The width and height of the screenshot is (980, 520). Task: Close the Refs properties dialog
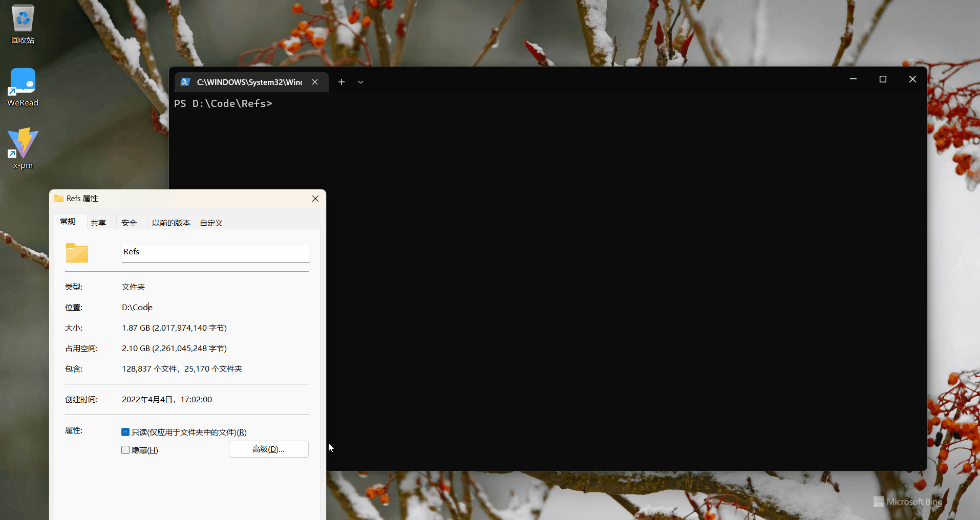(315, 199)
